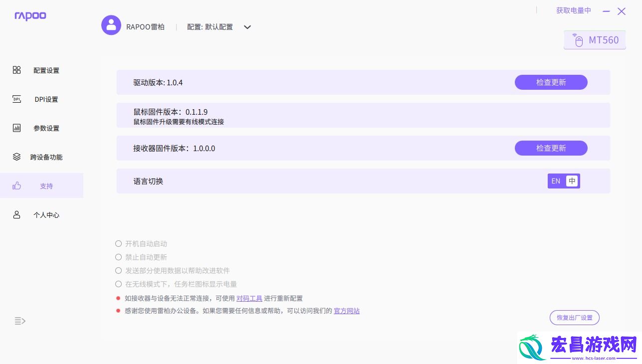Click the mouse icon beside MT560
Viewport: 642px width, 364px height.
pos(578,40)
